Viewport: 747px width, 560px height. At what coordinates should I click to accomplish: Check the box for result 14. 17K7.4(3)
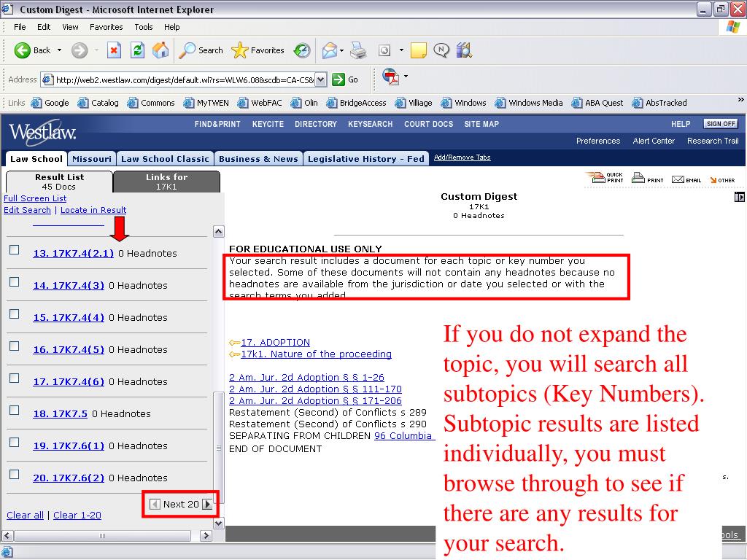[15, 282]
